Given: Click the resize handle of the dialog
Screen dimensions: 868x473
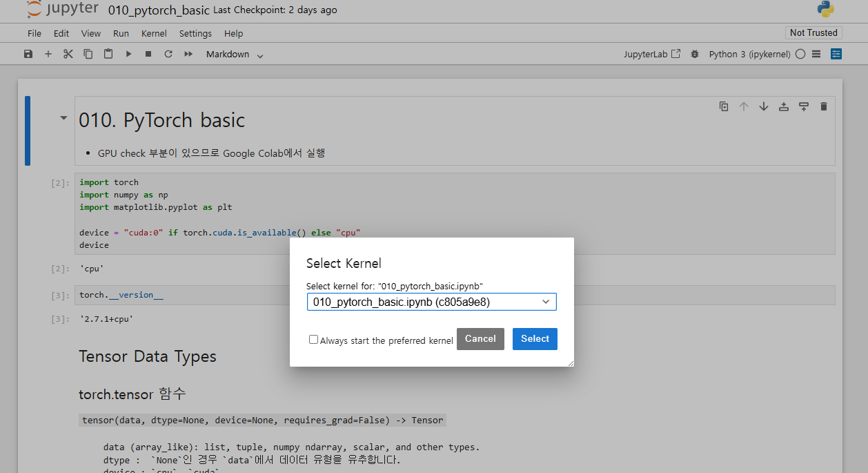Looking at the screenshot, I should pyautogui.click(x=569, y=362).
